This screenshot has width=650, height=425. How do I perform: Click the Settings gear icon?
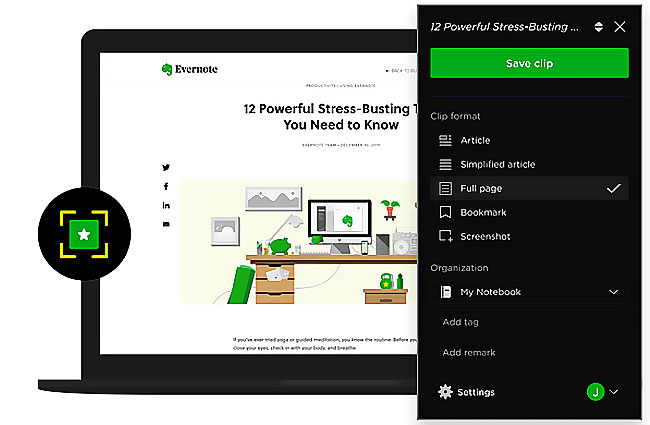click(x=445, y=392)
